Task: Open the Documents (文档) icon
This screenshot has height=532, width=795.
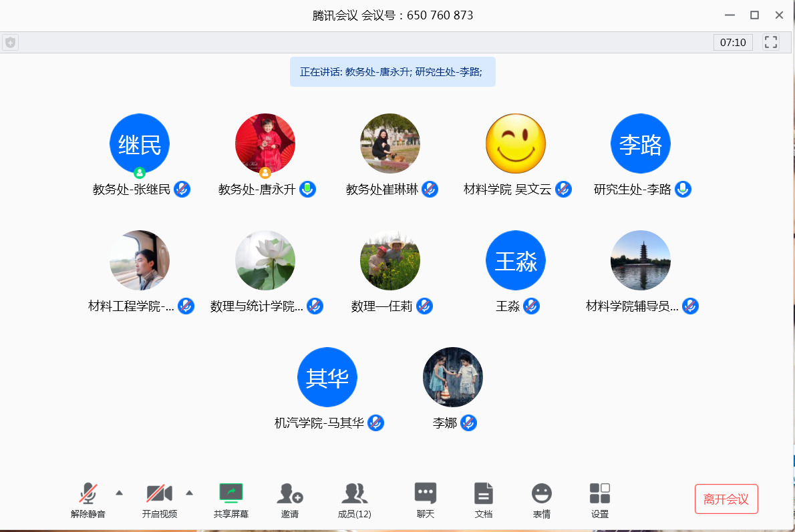Action: 484,494
